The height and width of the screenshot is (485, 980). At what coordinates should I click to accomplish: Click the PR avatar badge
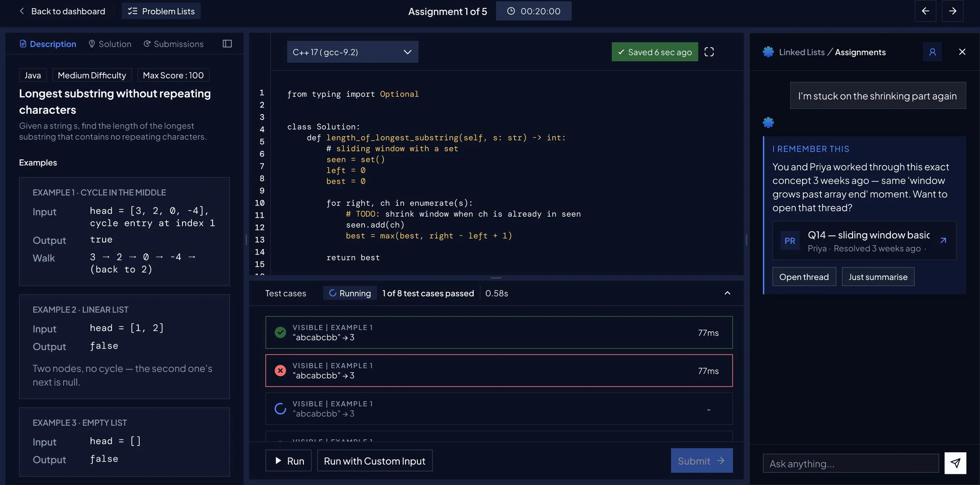pyautogui.click(x=790, y=241)
